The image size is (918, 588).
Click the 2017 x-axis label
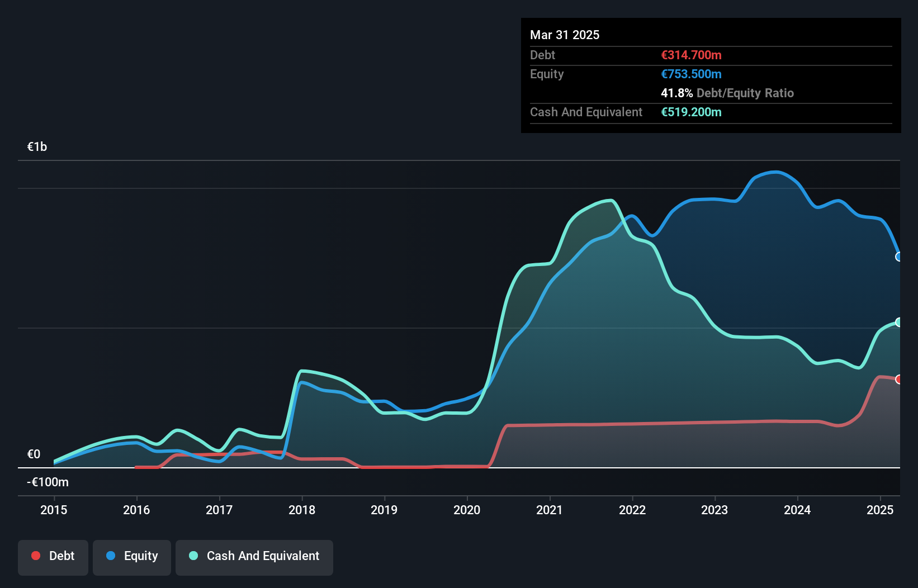(219, 510)
